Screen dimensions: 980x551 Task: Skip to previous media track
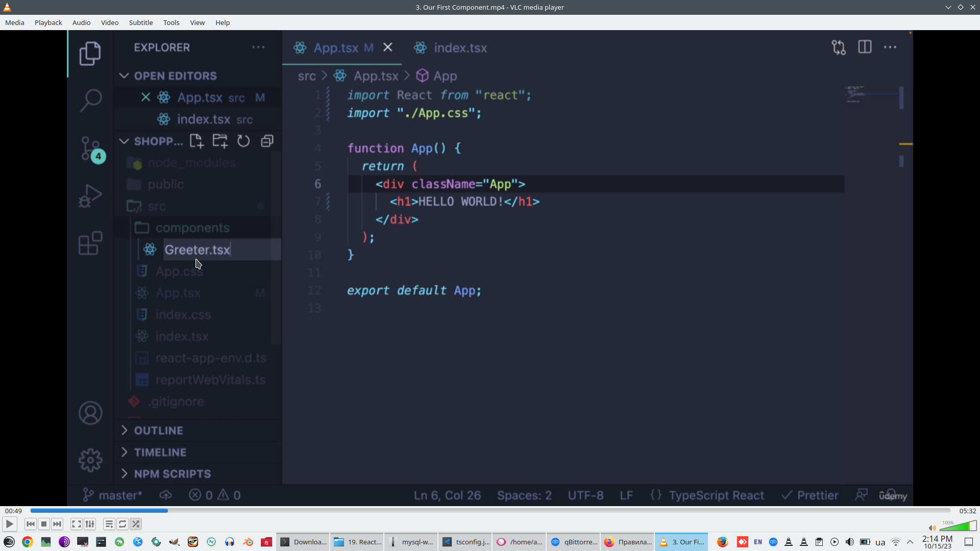(31, 524)
